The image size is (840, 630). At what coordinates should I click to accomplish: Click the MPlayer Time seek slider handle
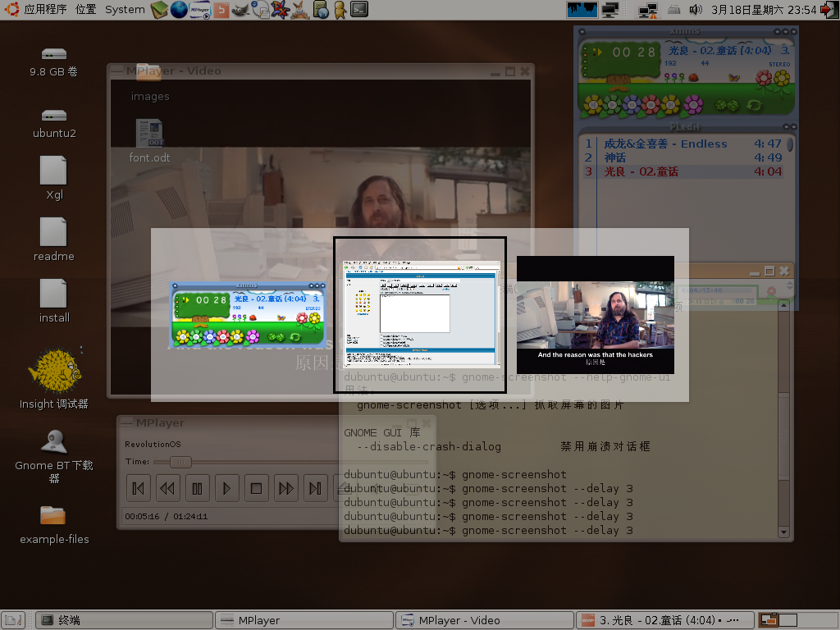click(180, 462)
